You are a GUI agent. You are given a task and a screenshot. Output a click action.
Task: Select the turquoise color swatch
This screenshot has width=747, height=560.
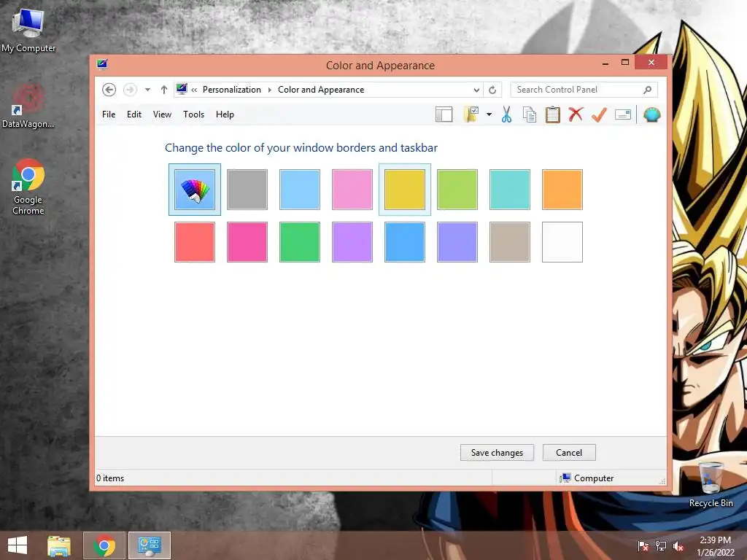click(510, 190)
